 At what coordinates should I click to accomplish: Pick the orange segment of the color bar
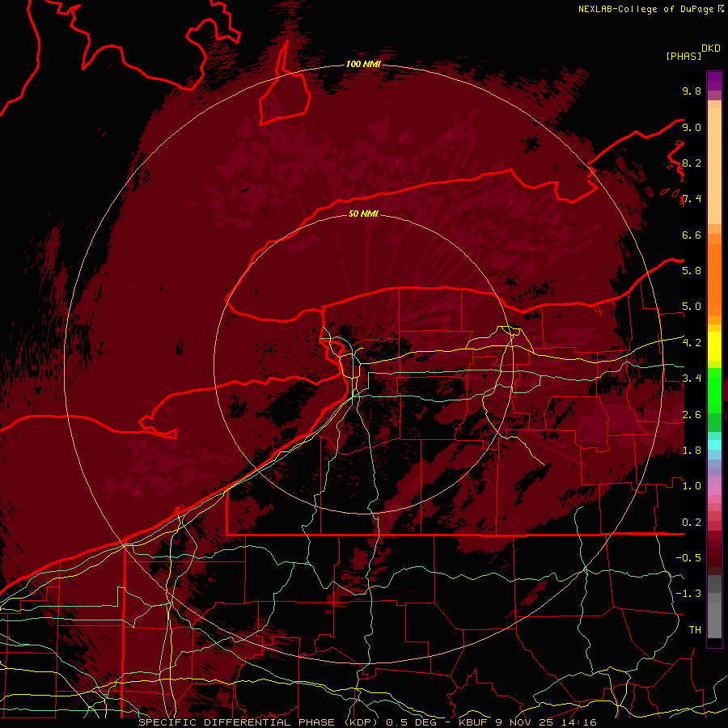(714, 278)
